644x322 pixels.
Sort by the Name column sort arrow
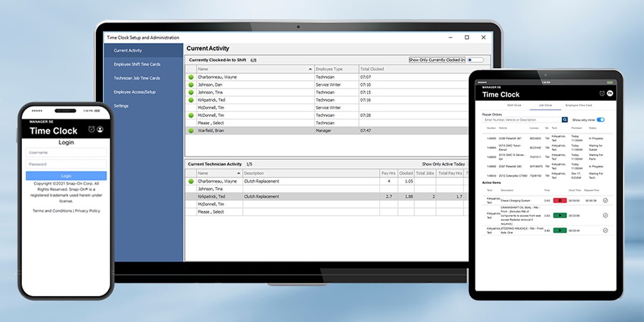[310, 69]
